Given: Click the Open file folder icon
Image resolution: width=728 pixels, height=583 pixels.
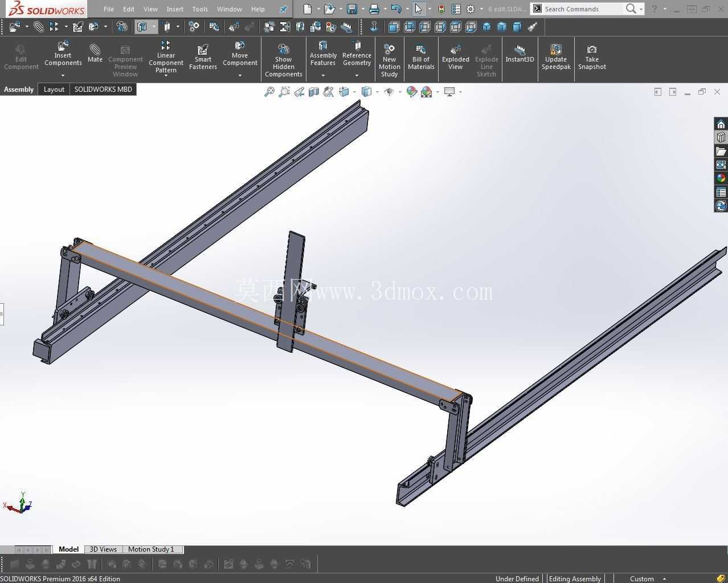Looking at the screenshot, I should tap(329, 9).
